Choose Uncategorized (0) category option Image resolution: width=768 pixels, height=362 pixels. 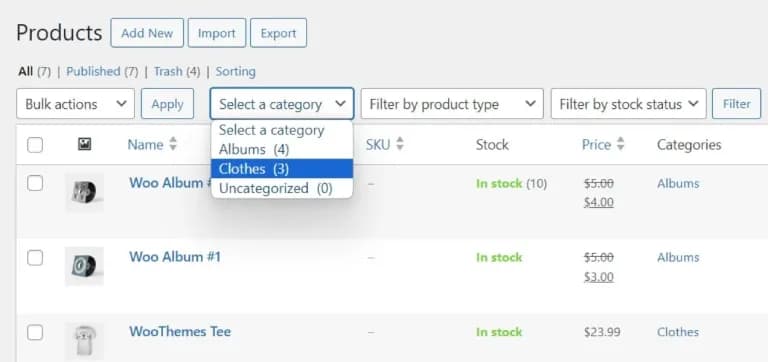(282, 188)
